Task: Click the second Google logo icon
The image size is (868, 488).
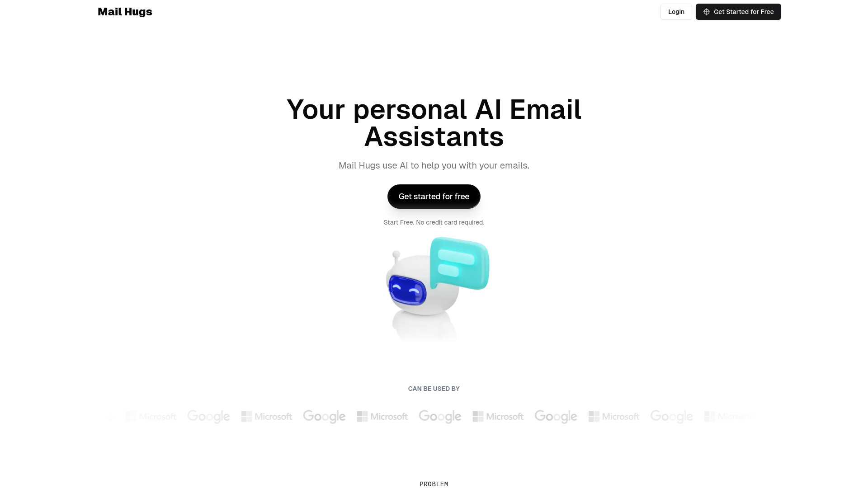Action: (x=325, y=417)
